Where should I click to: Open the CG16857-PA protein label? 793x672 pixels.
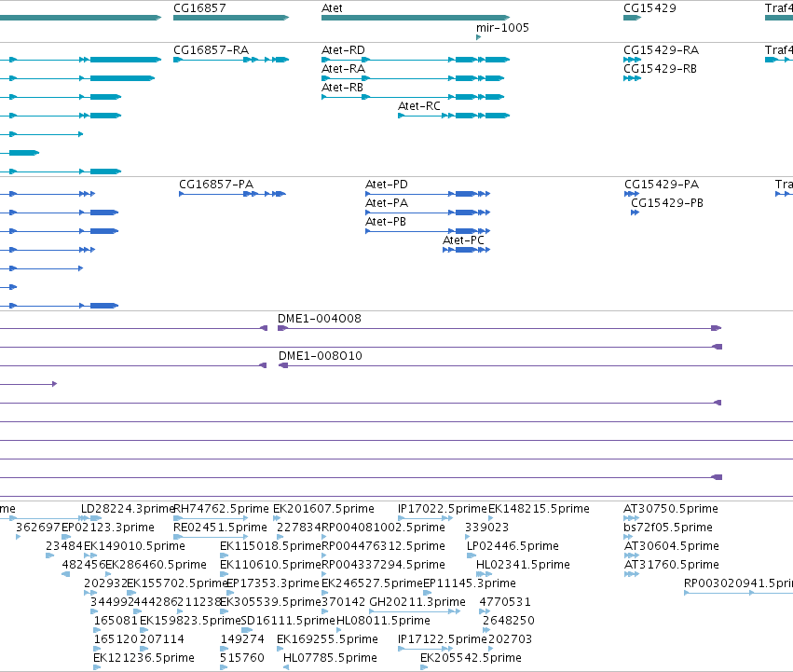tap(216, 185)
